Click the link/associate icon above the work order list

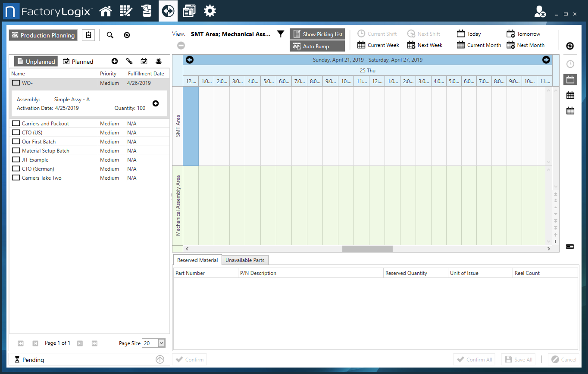click(x=129, y=61)
